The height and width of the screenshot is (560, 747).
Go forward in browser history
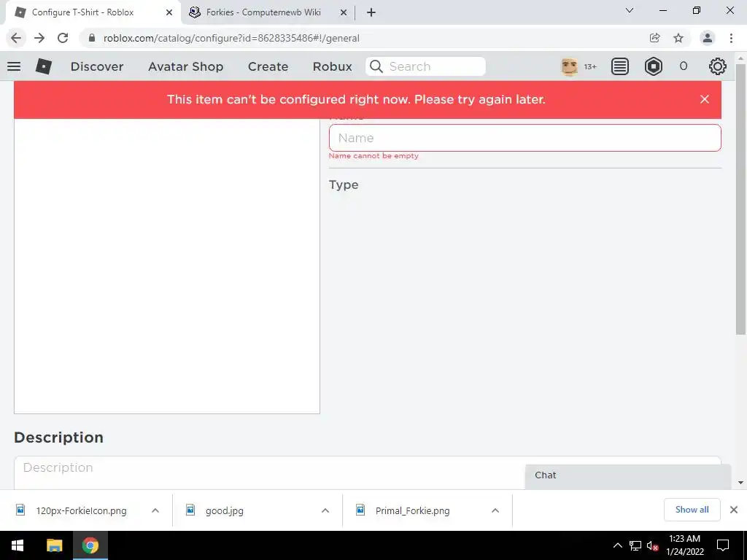click(39, 38)
